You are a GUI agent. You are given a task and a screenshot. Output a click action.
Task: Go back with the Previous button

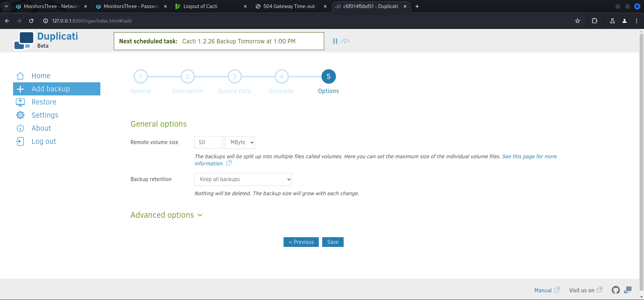click(x=301, y=242)
